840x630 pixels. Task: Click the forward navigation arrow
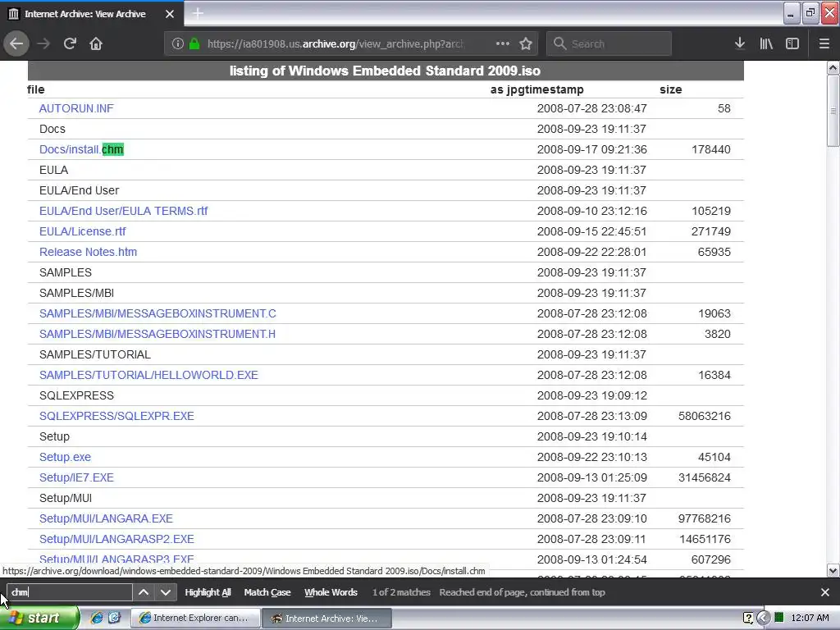tap(43, 43)
